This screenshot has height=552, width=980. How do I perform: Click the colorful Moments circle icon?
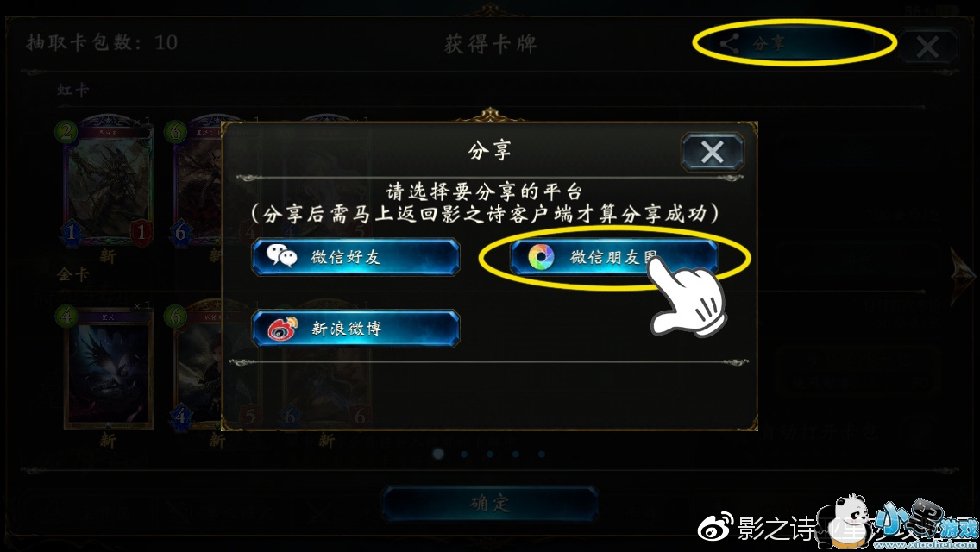(x=541, y=257)
